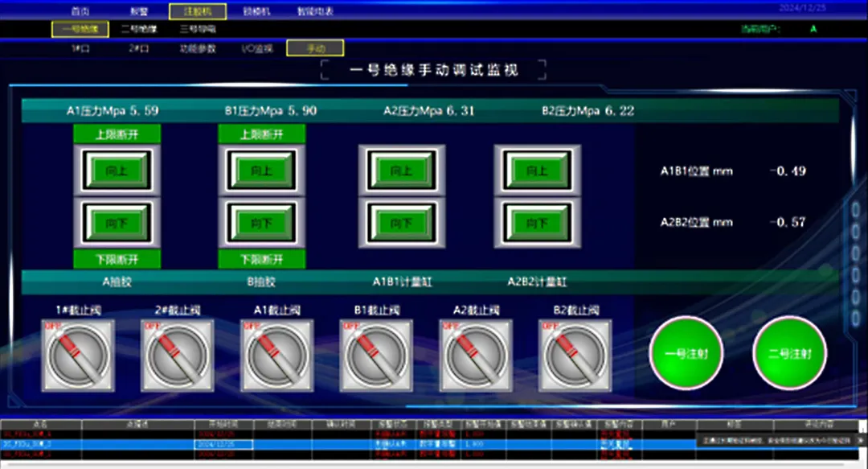
Task: Move A抽胶 with its 向上 button
Action: pyautogui.click(x=117, y=171)
